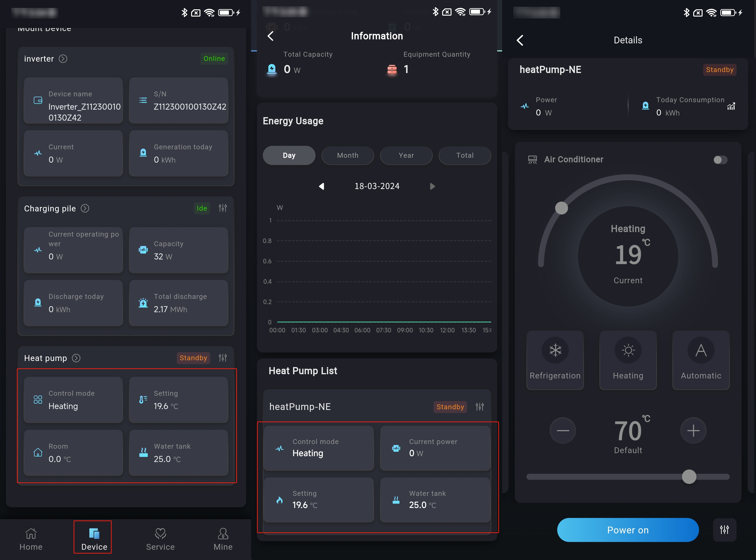
Task: Click heatPump-NE list settings sliders icon
Action: coord(480,406)
